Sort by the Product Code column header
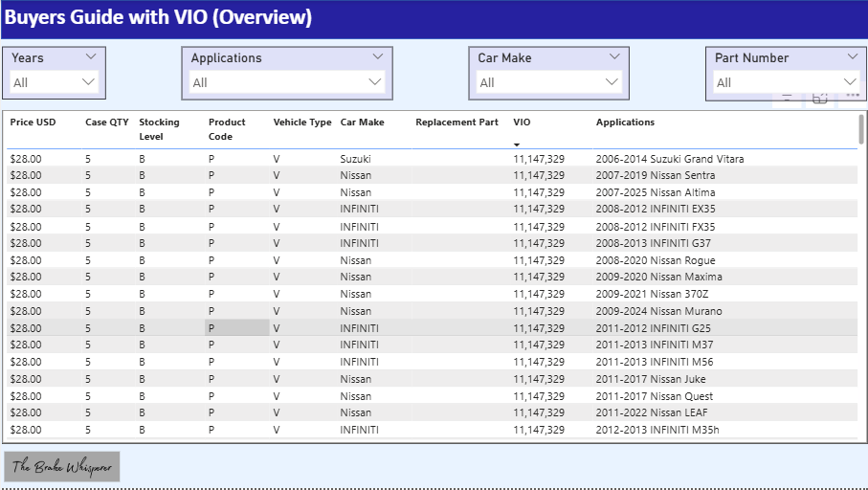 227,129
